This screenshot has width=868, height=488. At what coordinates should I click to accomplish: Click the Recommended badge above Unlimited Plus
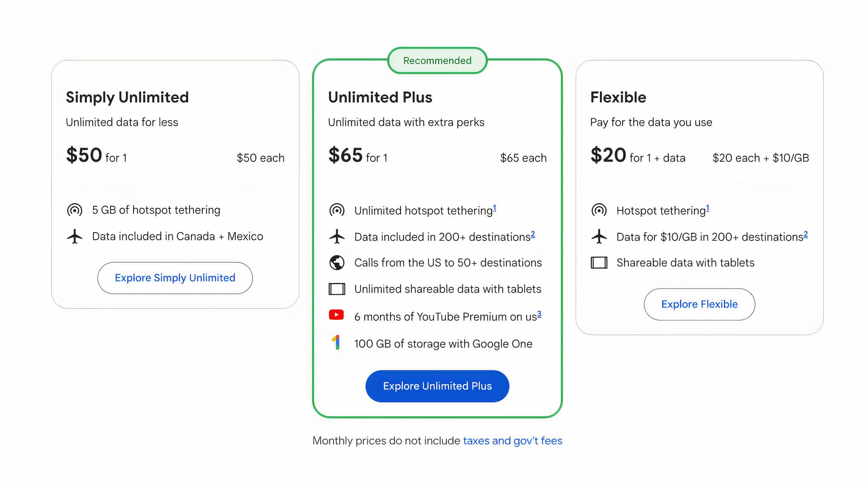(x=437, y=60)
